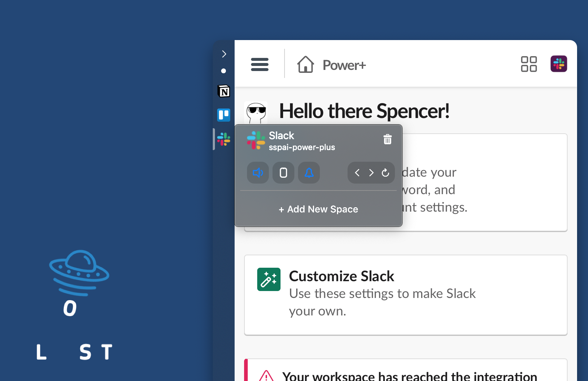Toggle mobile view for Slack
Viewport: 588px width, 381px height.
click(x=283, y=173)
